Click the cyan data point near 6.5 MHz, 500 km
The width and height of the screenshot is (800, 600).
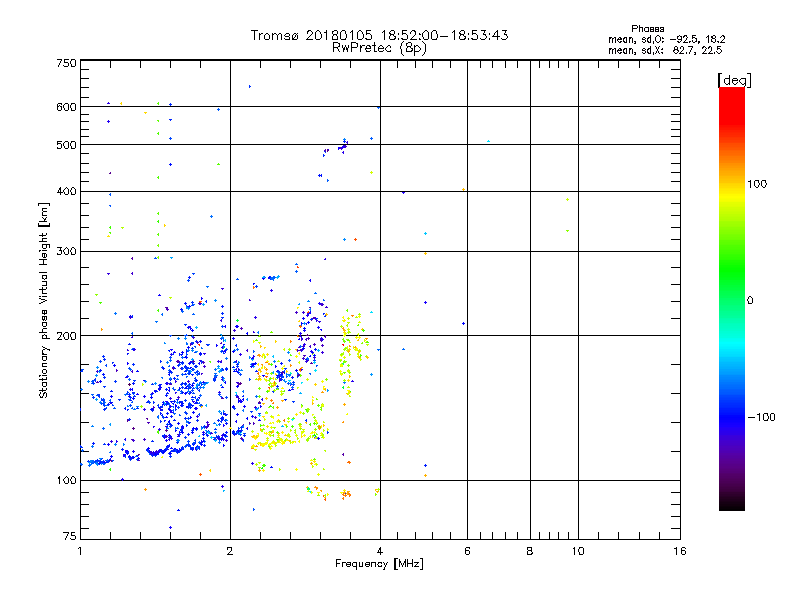[489, 141]
